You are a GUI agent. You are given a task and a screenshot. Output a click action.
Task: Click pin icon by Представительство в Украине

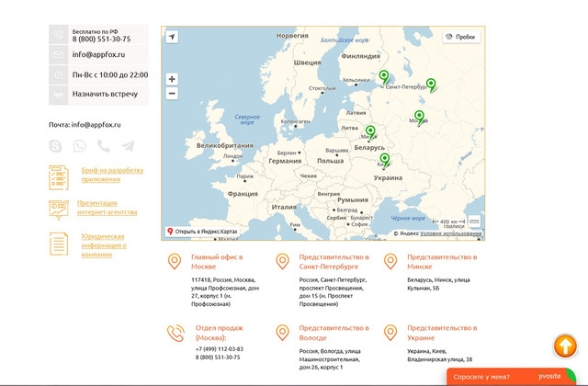390,333
